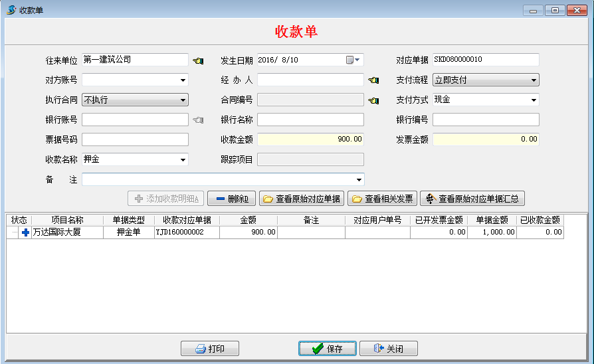The width and height of the screenshot is (594, 364).
Task: Click blue plus icon in 万达国际大厦 row
Action: tap(26, 232)
